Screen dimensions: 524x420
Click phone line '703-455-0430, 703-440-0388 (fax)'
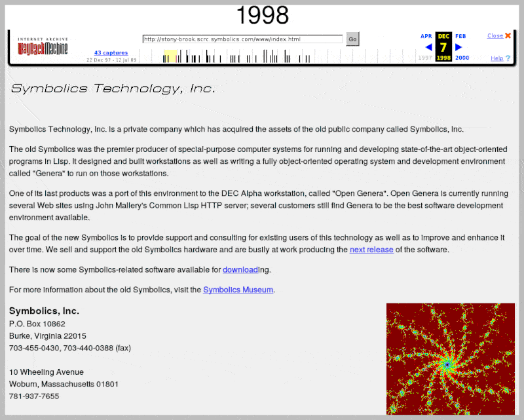point(70,348)
